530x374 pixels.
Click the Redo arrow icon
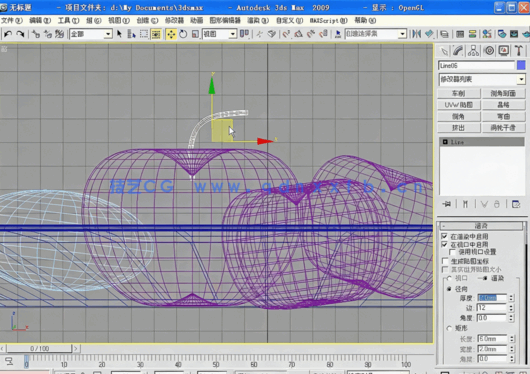coord(20,34)
